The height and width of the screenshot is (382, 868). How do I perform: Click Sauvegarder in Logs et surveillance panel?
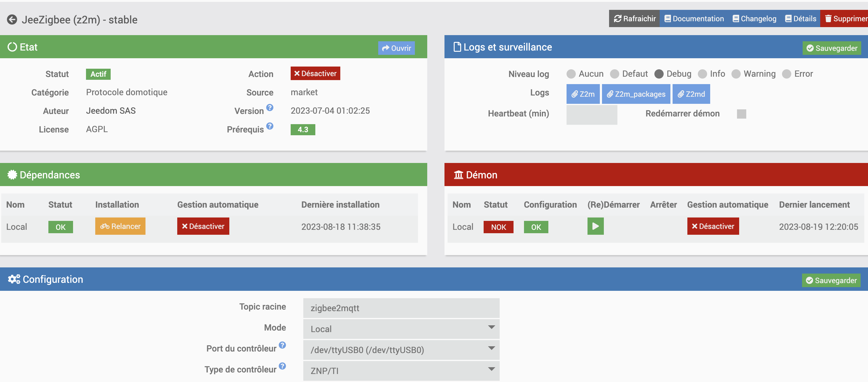(831, 48)
